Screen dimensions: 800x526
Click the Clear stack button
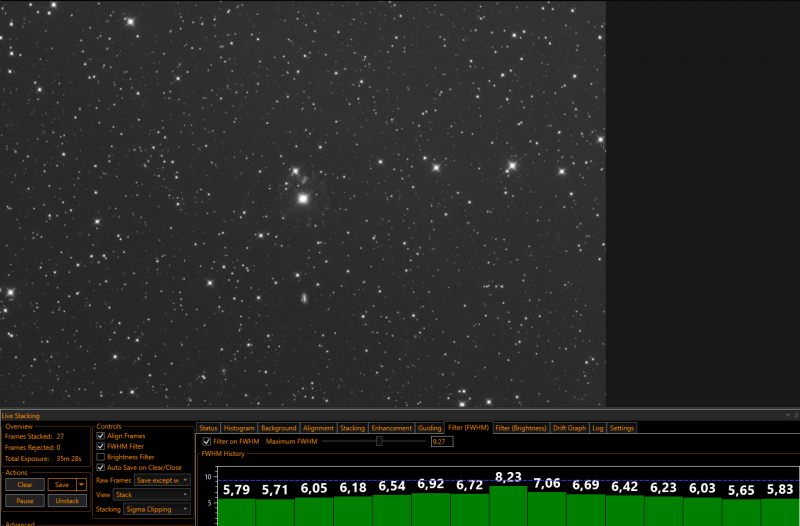(x=25, y=485)
